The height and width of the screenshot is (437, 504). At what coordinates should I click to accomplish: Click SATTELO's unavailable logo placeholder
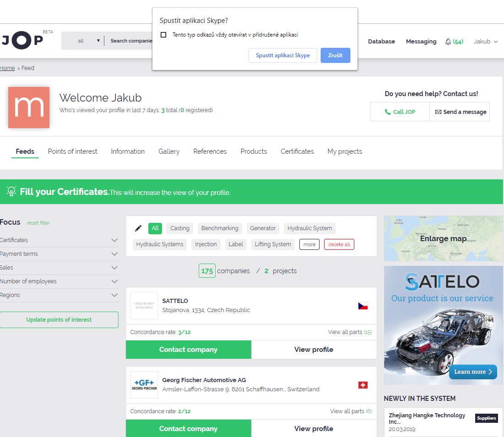144,306
